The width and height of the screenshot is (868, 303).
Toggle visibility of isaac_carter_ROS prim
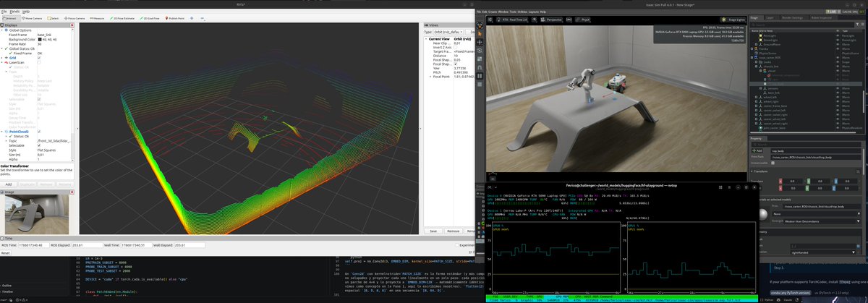[838, 58]
